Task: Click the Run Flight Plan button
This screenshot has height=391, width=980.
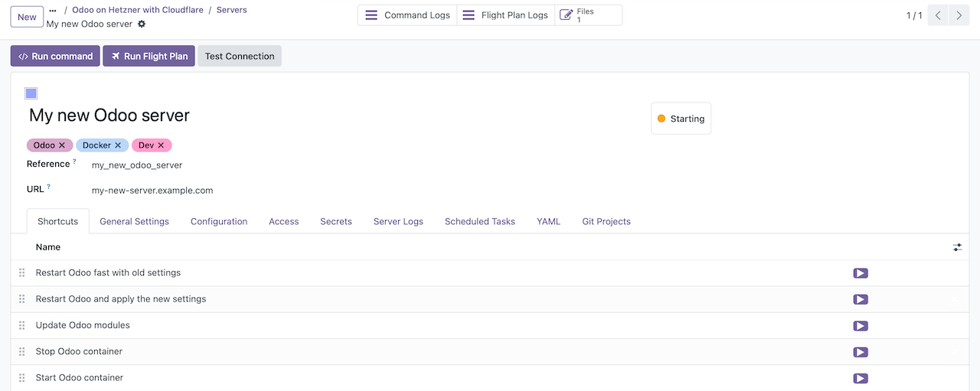Action: 149,56
